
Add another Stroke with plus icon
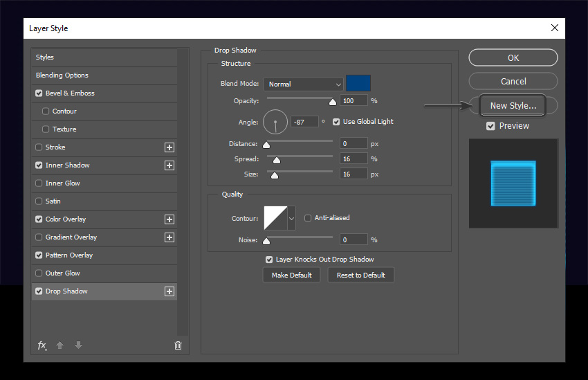coord(169,147)
